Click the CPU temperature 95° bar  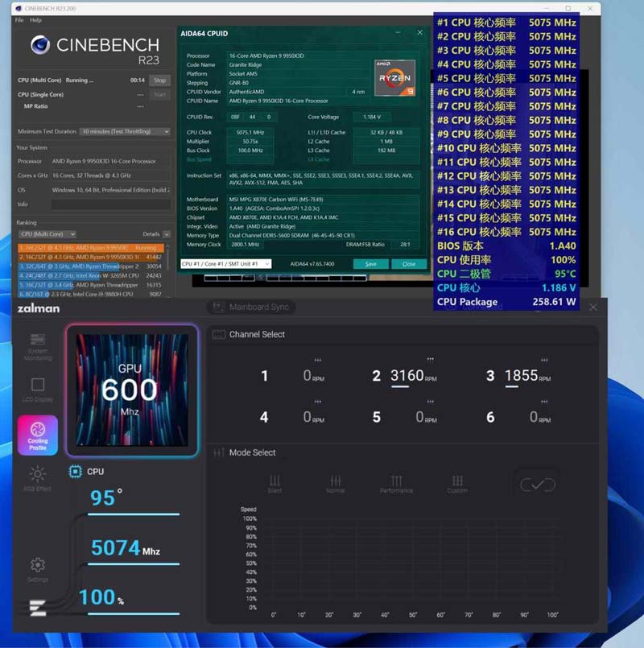click(134, 514)
